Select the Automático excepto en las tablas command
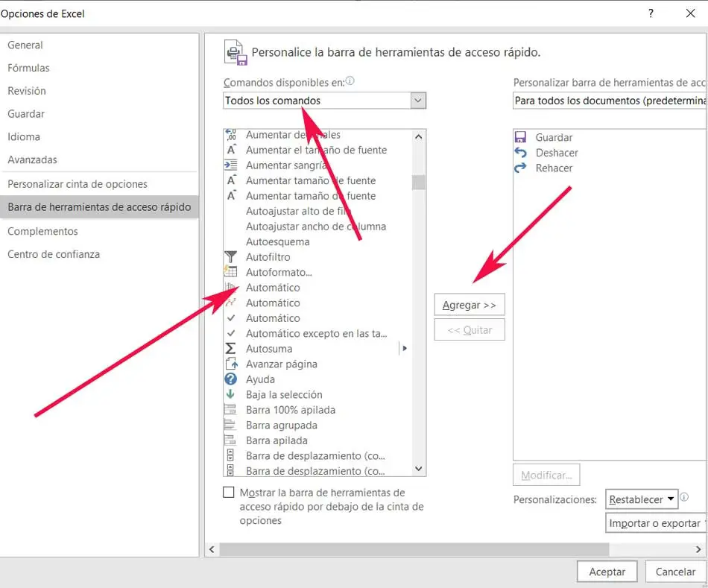 [318, 333]
